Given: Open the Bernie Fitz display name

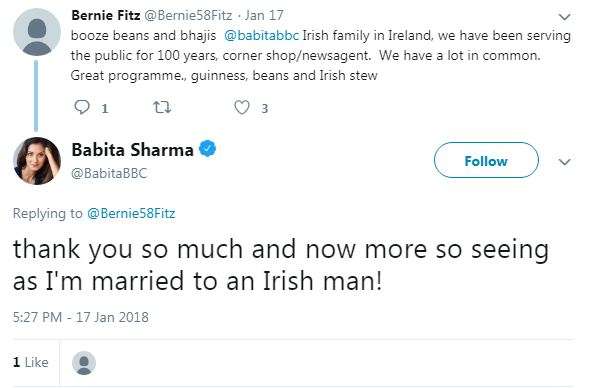Looking at the screenshot, I should coord(106,15).
